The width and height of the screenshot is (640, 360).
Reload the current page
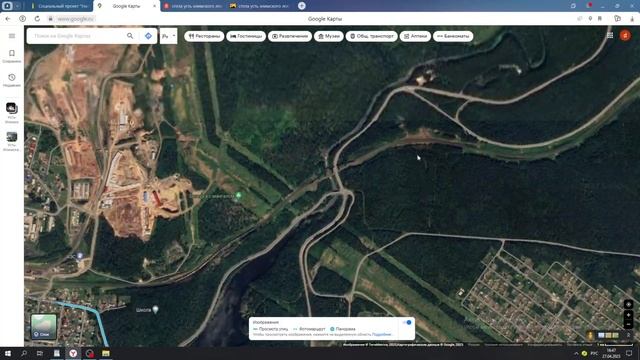click(37, 19)
